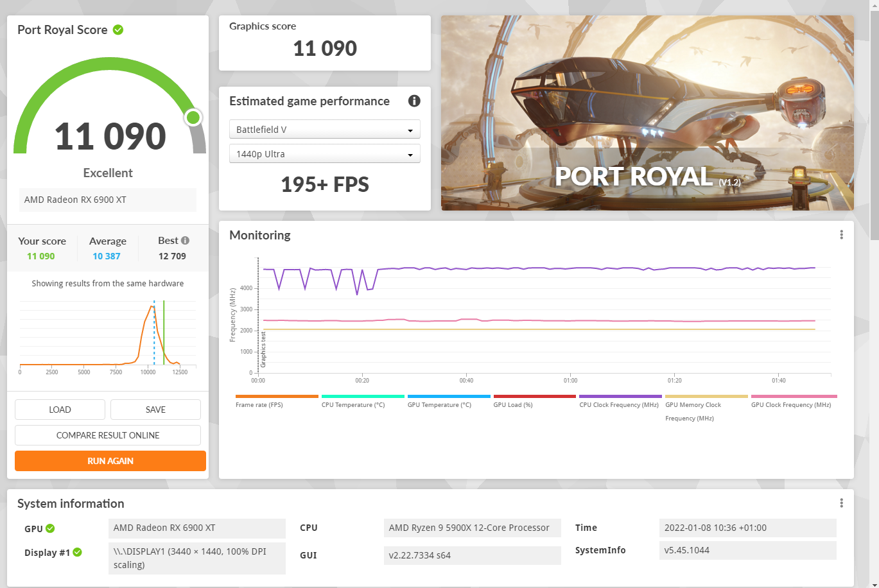Click the Display #1 resolution value
The image size is (879, 588).
[197, 558]
